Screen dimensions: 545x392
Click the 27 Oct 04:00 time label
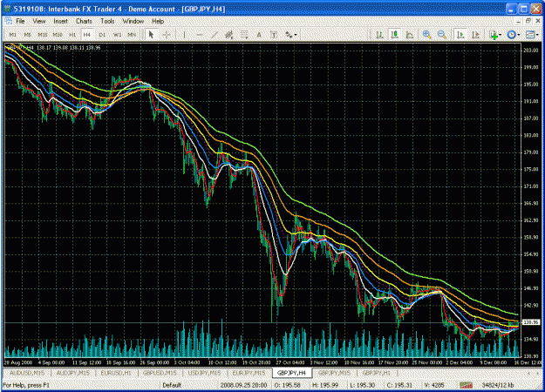(x=290, y=362)
